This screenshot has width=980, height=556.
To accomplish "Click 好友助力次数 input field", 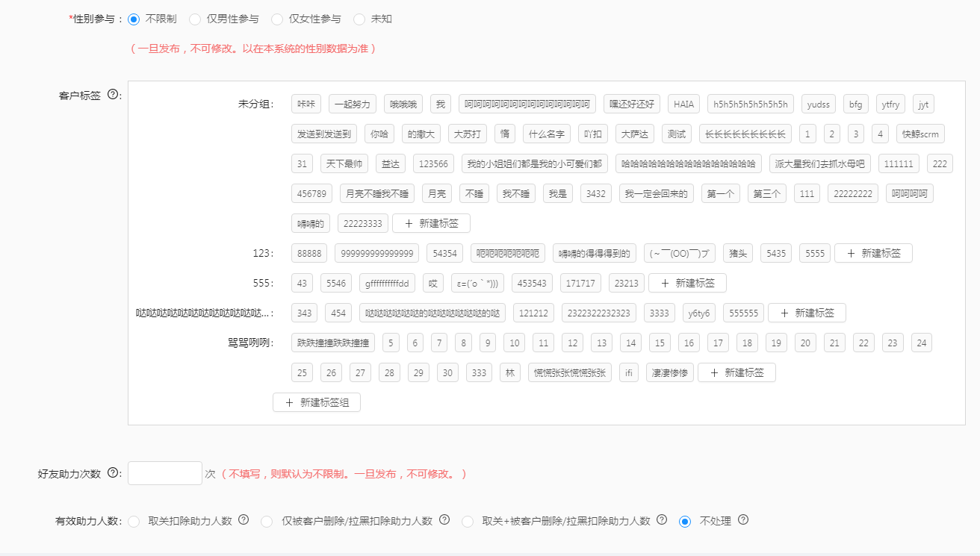I will 165,473.
